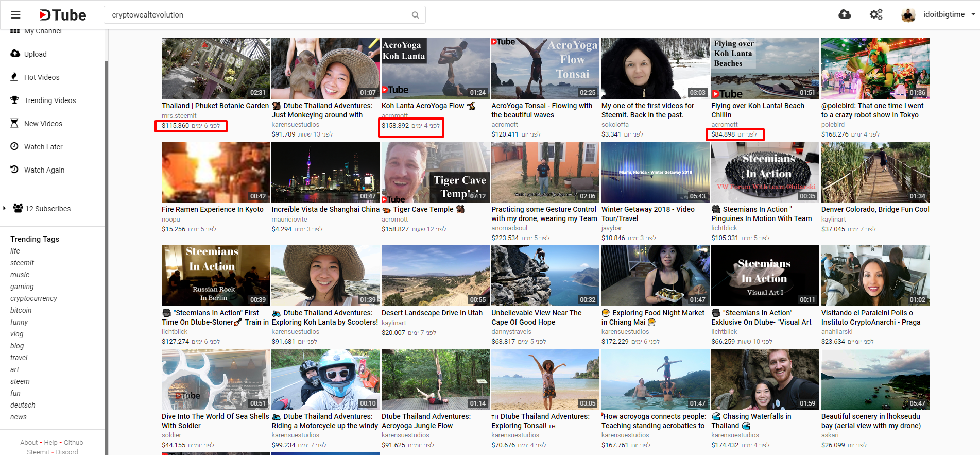Screen dimensions: 980x455
Task: Select the travel trending tag
Action: click(x=19, y=358)
